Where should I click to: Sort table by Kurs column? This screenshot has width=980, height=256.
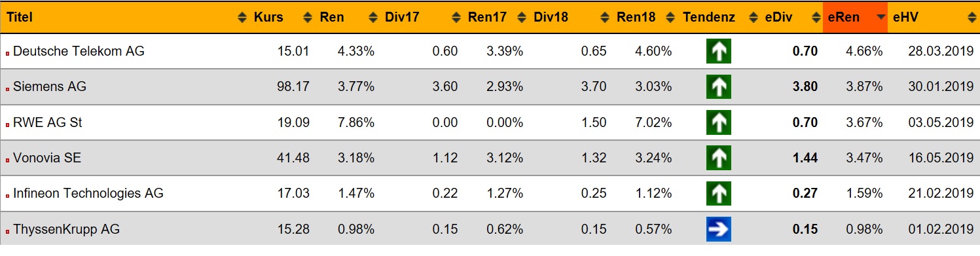268,18
